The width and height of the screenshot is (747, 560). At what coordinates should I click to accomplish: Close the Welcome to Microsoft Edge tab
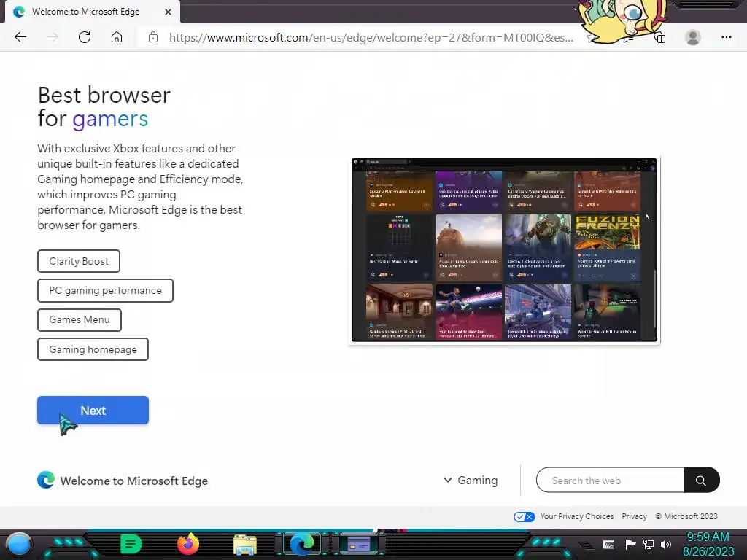168,12
